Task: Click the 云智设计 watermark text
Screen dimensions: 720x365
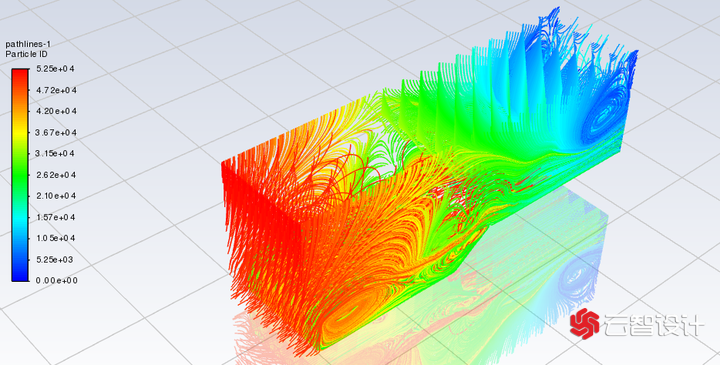Action: (x=653, y=325)
